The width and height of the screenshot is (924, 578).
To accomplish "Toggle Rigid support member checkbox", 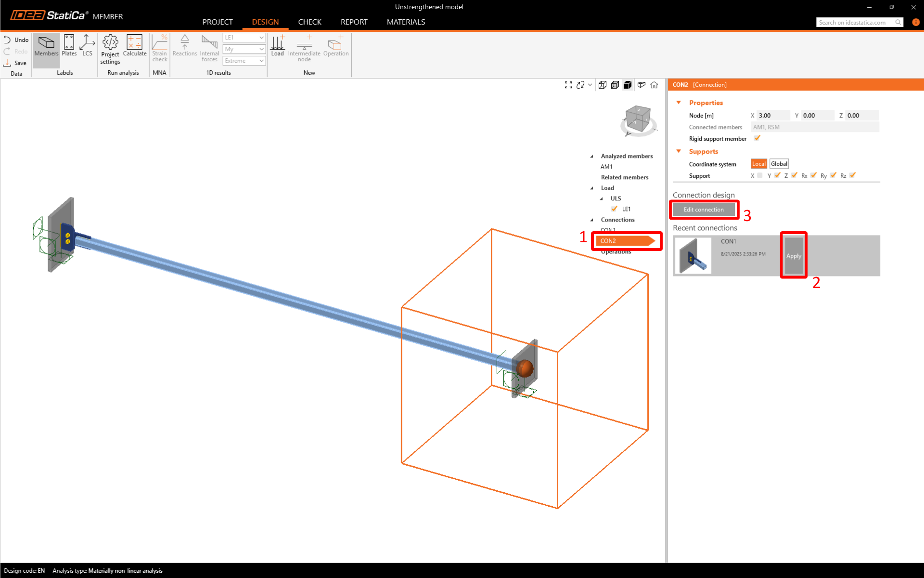I will pyautogui.click(x=757, y=138).
